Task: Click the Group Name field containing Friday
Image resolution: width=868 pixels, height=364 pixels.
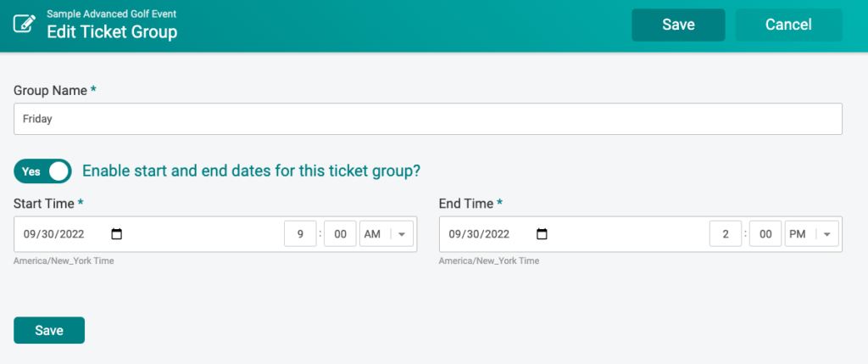Action: (428, 119)
